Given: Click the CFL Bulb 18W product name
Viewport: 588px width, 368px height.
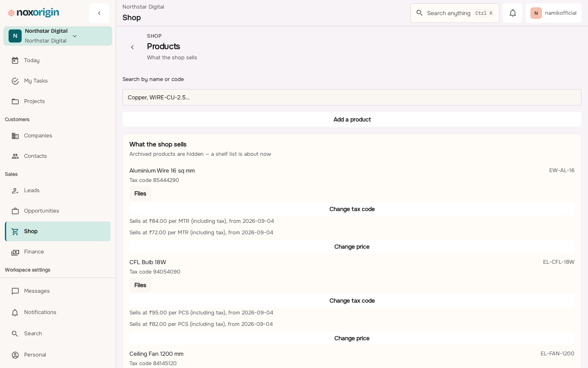Looking at the screenshot, I should coord(148,262).
